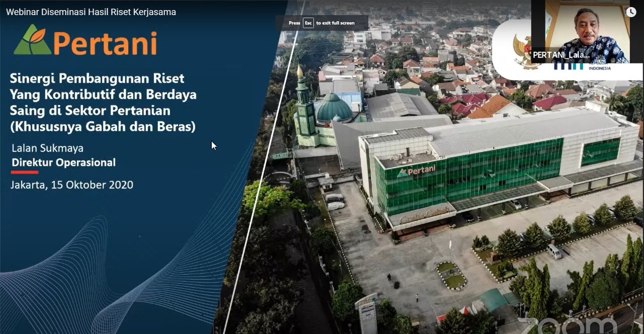Screen dimensions: 644x334
Task: Click the 'Lalan Sukmaya' presenter name
Action: [47, 148]
